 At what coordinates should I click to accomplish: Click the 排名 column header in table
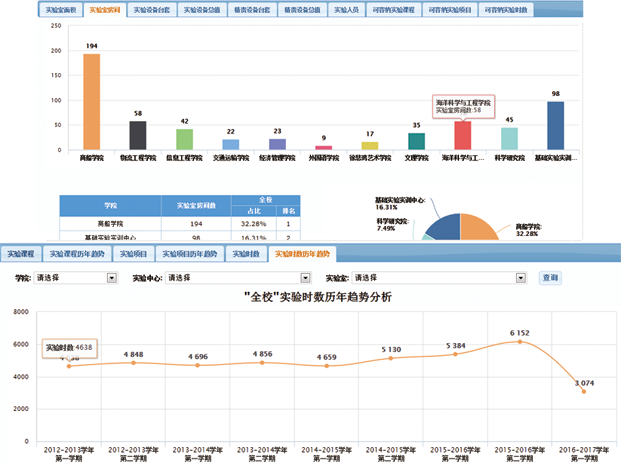coord(288,211)
